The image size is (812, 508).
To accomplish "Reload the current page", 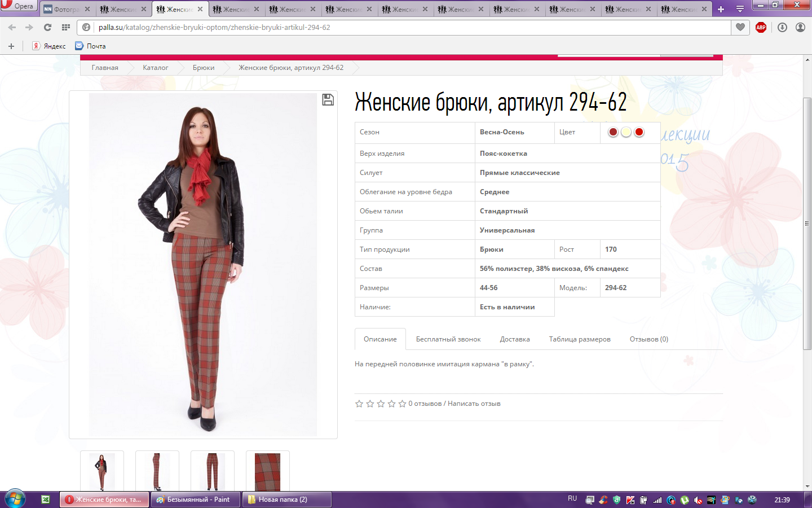I will tap(47, 27).
